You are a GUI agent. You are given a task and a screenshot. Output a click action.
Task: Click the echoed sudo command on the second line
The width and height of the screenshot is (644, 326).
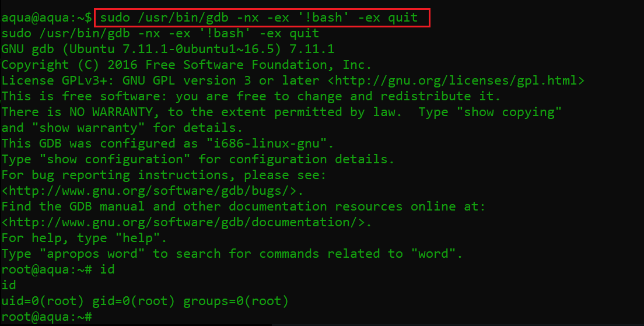(160, 33)
